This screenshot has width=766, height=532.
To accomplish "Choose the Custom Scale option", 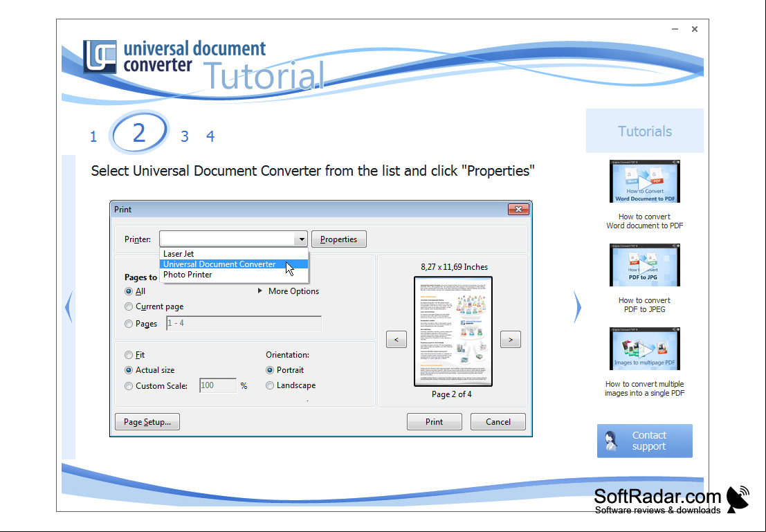I will [x=129, y=386].
